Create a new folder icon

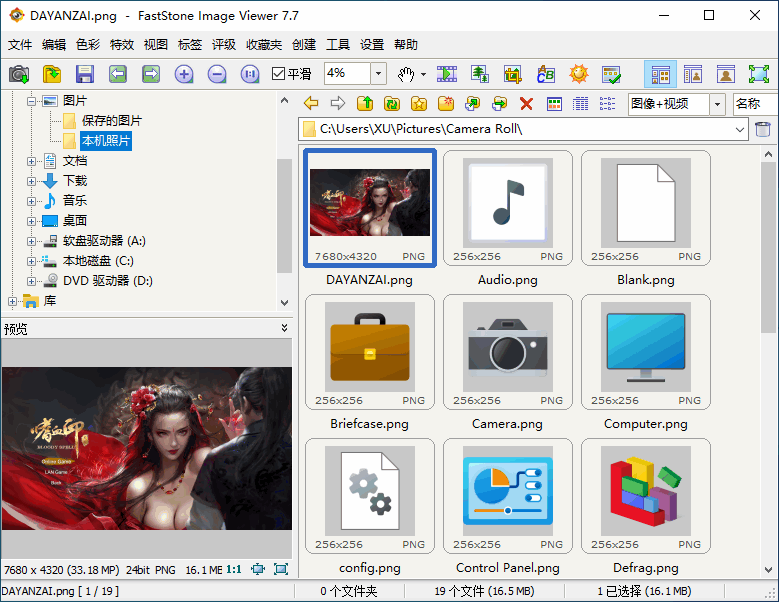click(446, 103)
